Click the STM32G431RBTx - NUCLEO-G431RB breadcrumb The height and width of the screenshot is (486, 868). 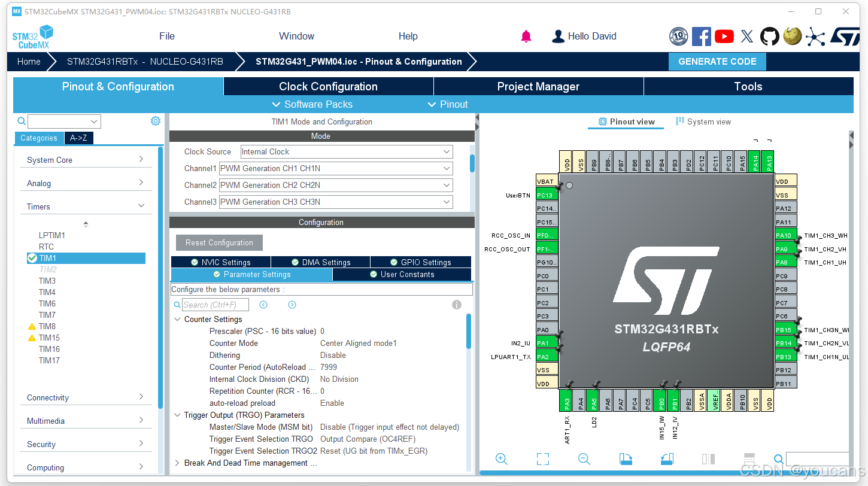click(x=145, y=62)
